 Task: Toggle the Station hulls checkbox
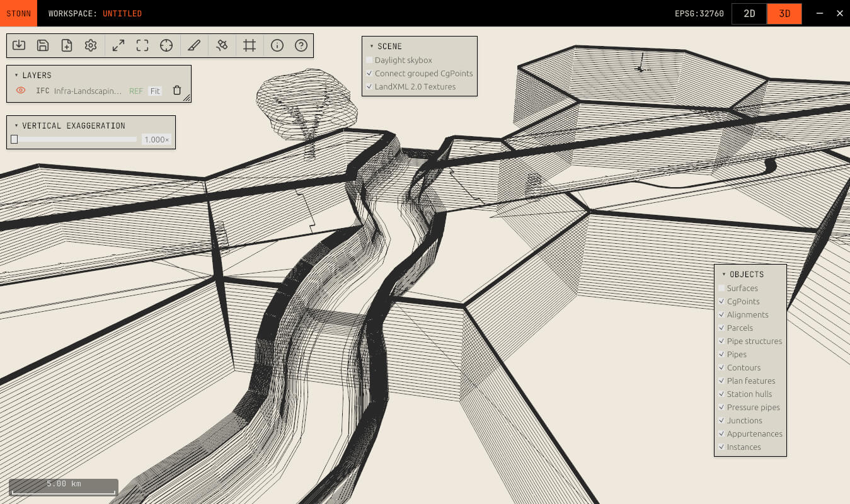pyautogui.click(x=721, y=394)
